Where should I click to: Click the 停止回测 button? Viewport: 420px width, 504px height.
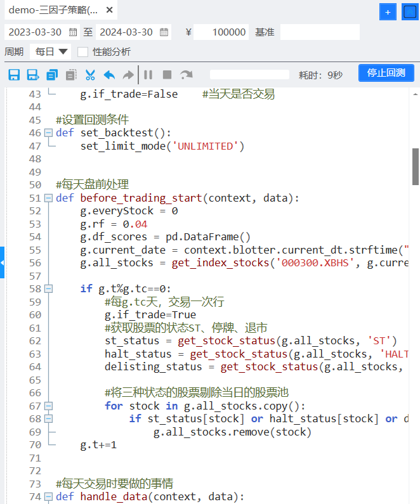coord(386,74)
